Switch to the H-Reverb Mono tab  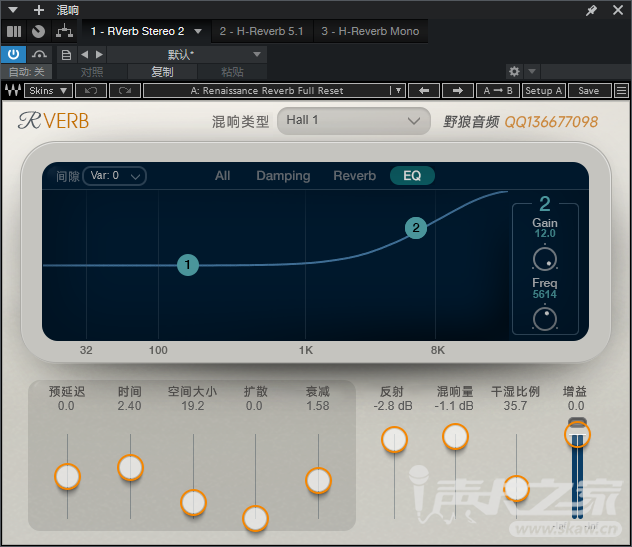370,31
